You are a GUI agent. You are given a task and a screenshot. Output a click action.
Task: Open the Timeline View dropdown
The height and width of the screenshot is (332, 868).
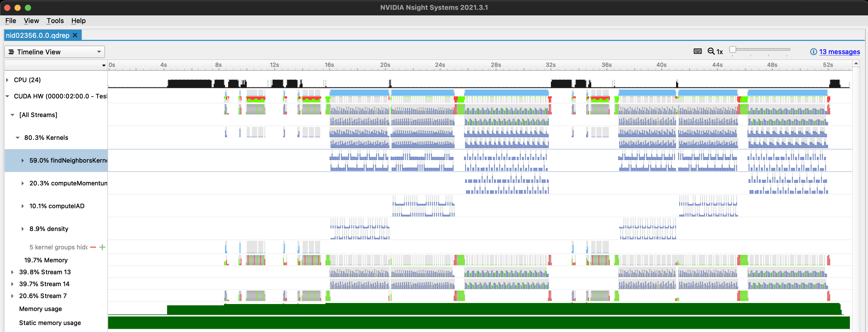point(55,52)
